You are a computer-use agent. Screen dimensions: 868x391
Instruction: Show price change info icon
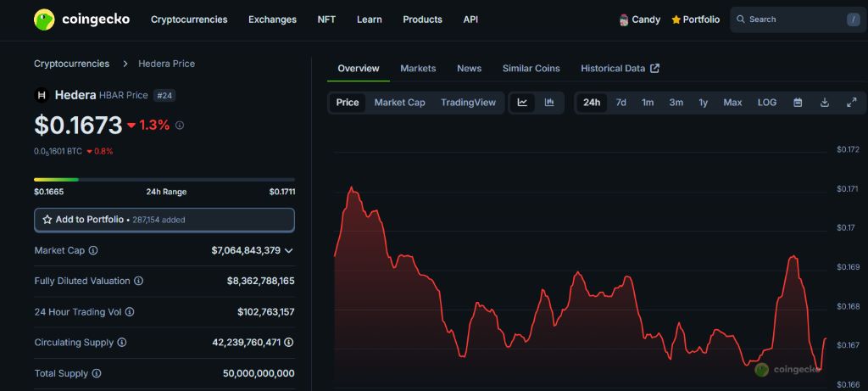(x=180, y=126)
